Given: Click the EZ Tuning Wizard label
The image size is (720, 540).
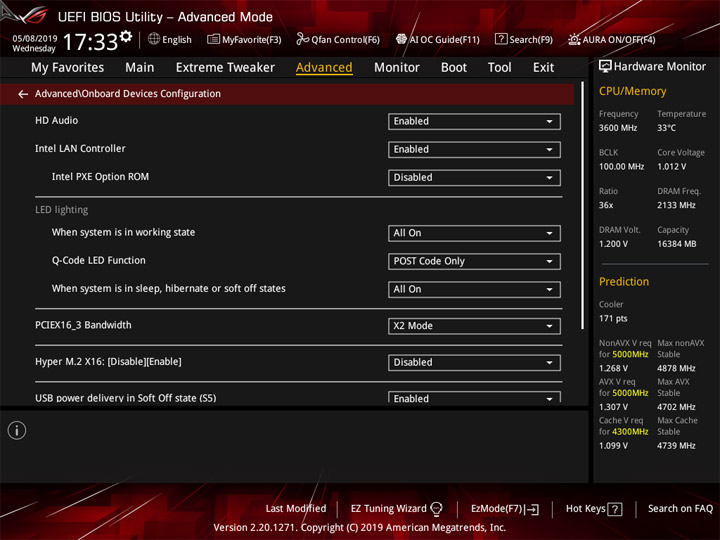Looking at the screenshot, I should click(388, 508).
